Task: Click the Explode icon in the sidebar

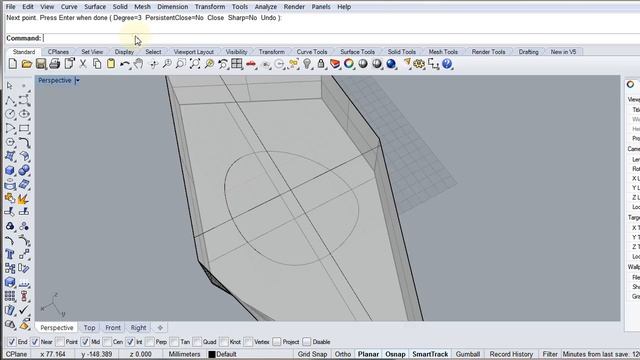Action: [x=23, y=199]
